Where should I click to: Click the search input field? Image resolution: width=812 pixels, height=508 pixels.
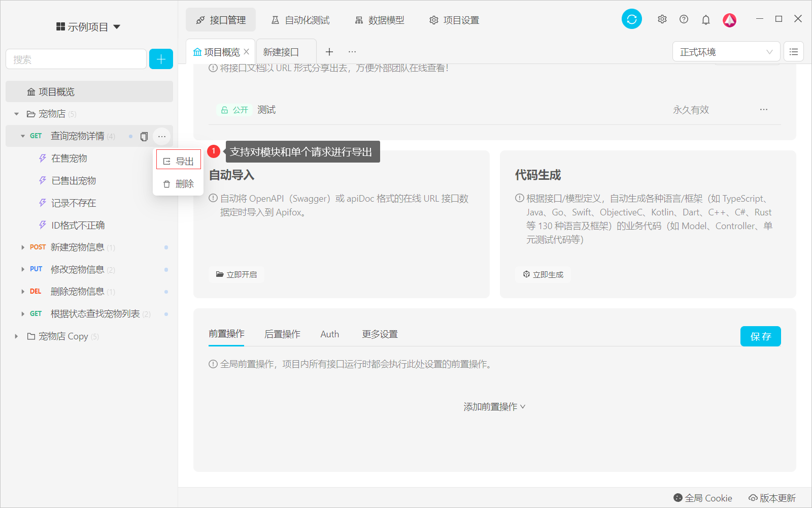point(76,59)
